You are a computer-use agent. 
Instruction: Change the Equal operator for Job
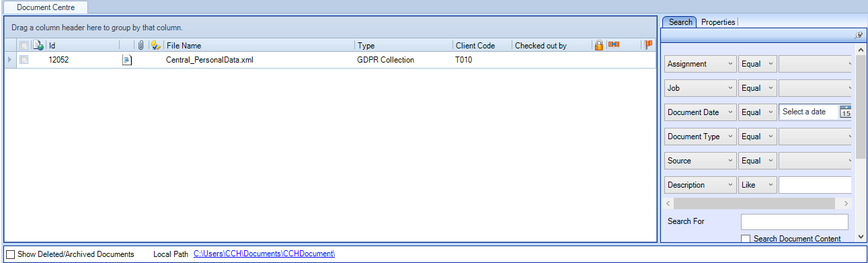click(757, 88)
